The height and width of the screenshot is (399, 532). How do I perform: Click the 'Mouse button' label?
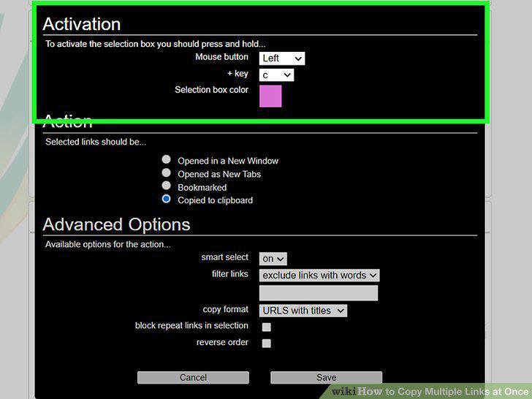222,57
